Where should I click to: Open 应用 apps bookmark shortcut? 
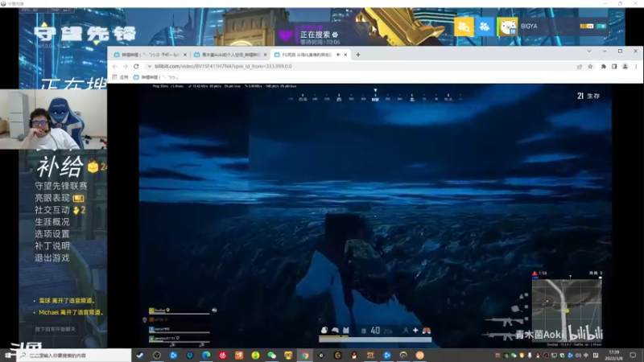point(120,77)
